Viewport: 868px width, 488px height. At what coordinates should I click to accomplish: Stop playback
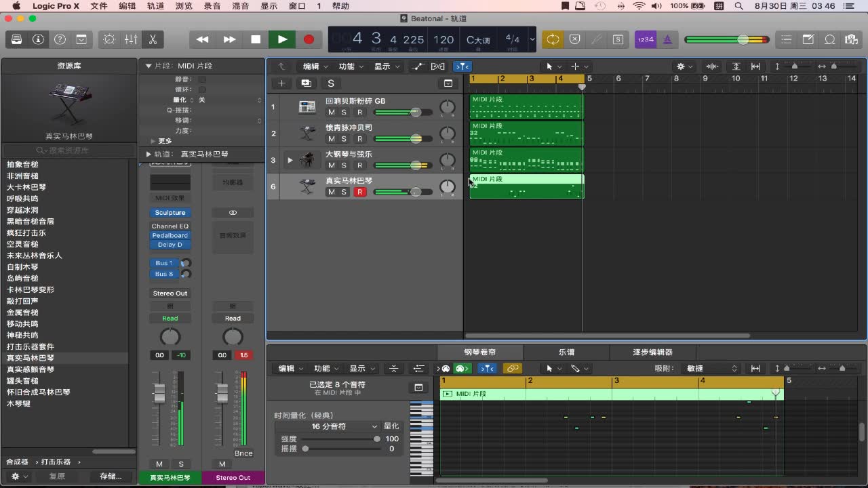pyautogui.click(x=256, y=39)
